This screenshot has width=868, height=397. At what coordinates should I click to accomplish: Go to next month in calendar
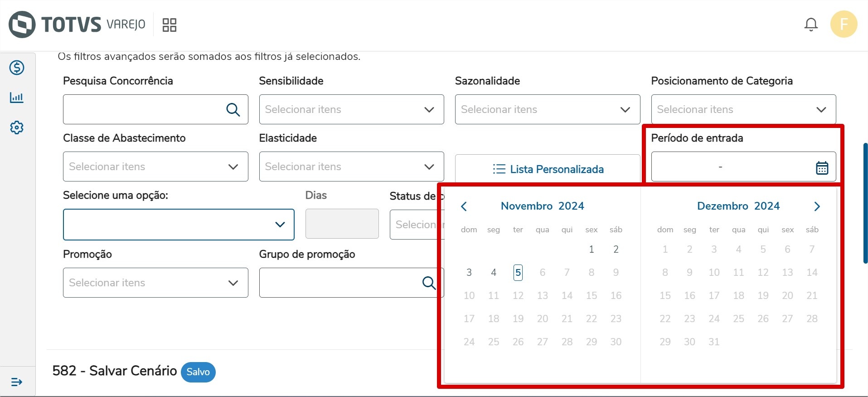pyautogui.click(x=817, y=206)
